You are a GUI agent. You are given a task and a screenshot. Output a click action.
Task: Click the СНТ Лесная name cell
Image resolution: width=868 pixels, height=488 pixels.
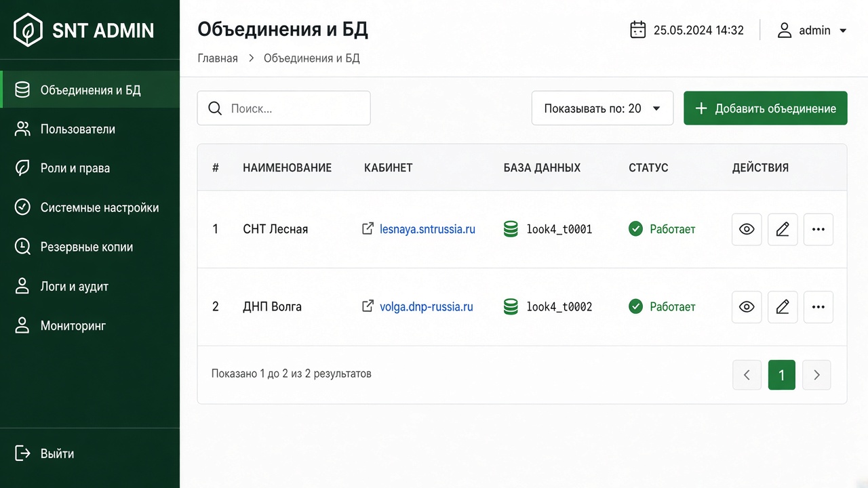tap(275, 229)
